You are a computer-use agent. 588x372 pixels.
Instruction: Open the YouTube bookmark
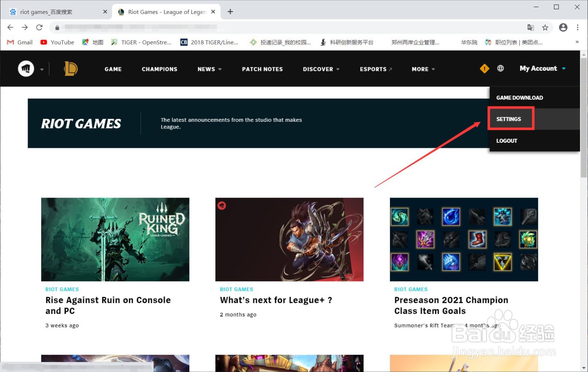coord(57,42)
